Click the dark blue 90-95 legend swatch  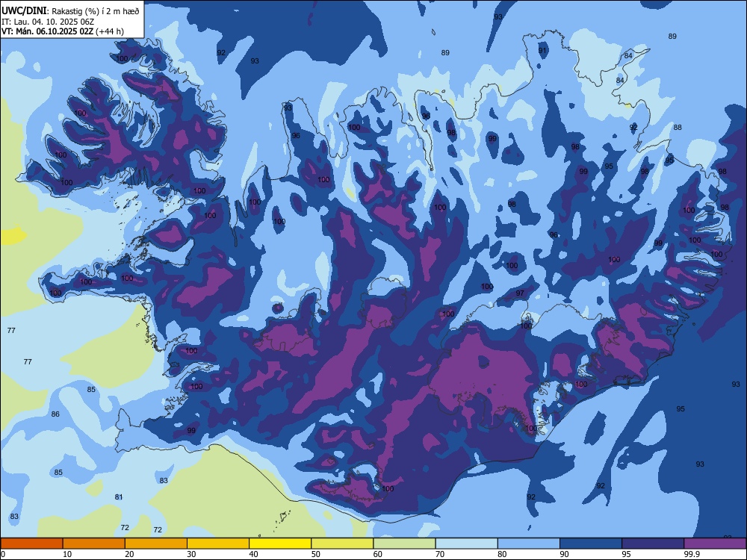click(x=591, y=544)
